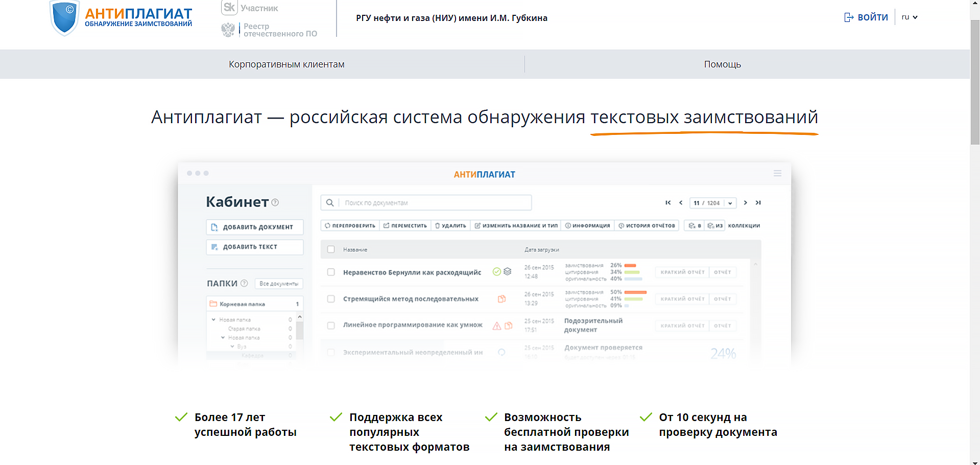Click the cabinet preview screenshot image
The width and height of the screenshot is (980, 465).
485,264
